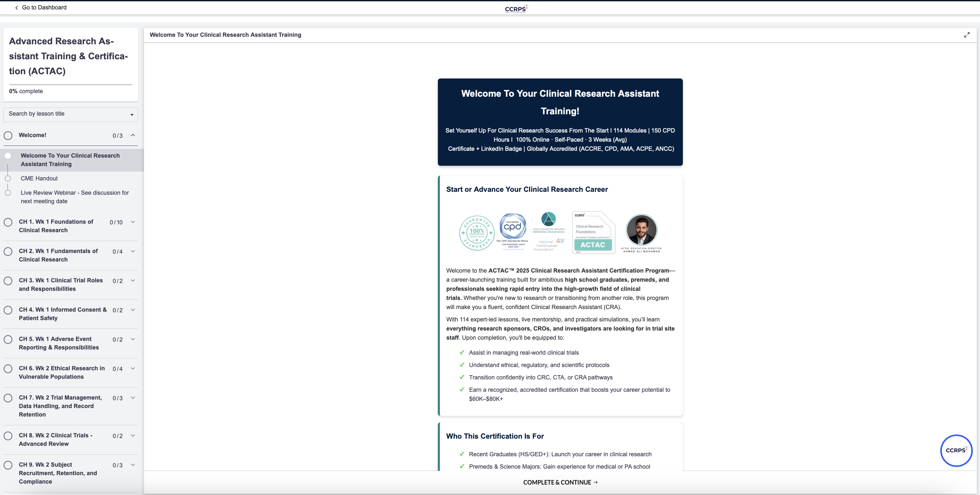Toggle the Welcome! section completion circle

point(8,135)
